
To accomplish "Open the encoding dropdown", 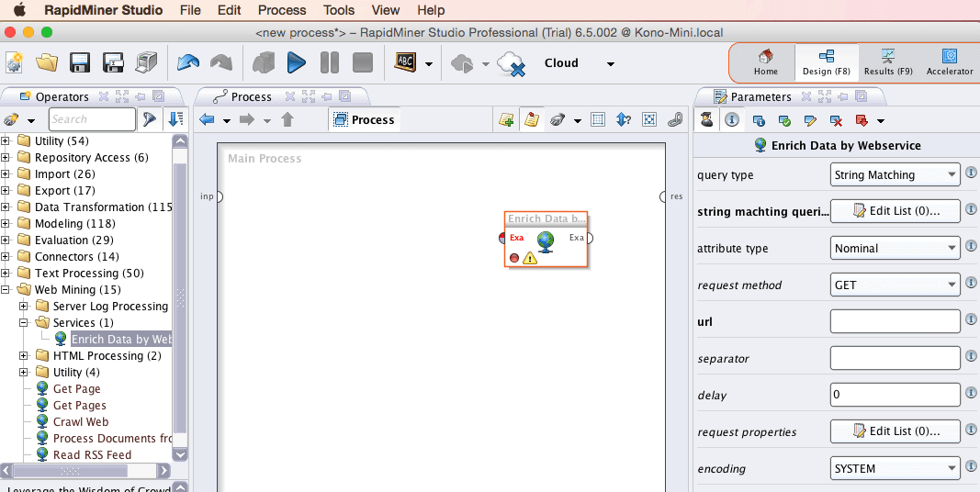I will [895, 468].
